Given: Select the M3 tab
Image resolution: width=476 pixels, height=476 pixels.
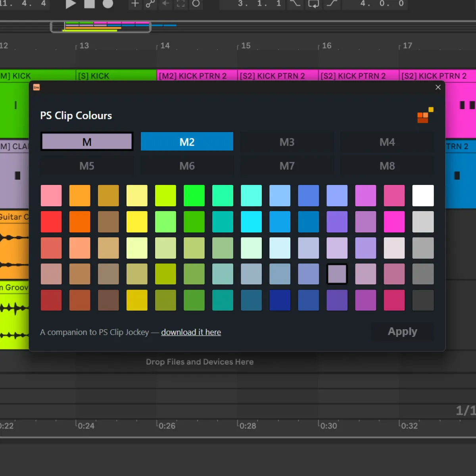Looking at the screenshot, I should point(287,142).
